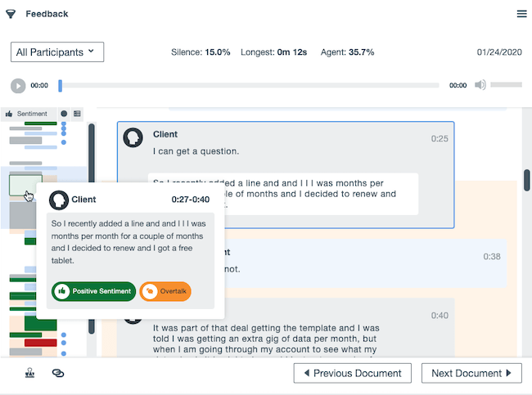Mute audio with the speaker icon

(480, 85)
